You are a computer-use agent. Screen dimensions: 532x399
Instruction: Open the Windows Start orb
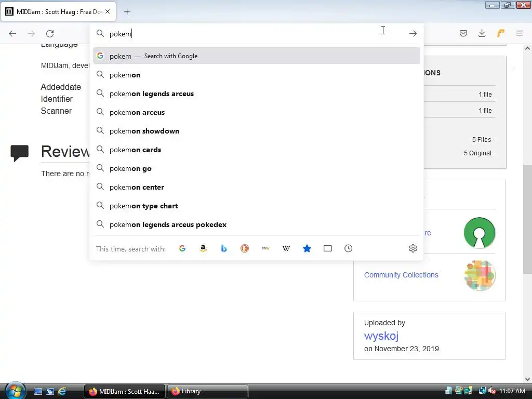click(15, 391)
